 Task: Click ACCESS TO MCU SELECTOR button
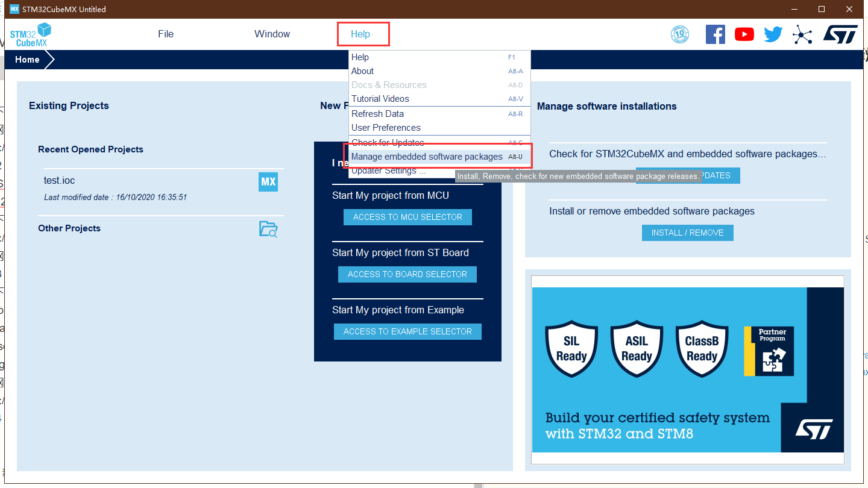[x=407, y=217]
